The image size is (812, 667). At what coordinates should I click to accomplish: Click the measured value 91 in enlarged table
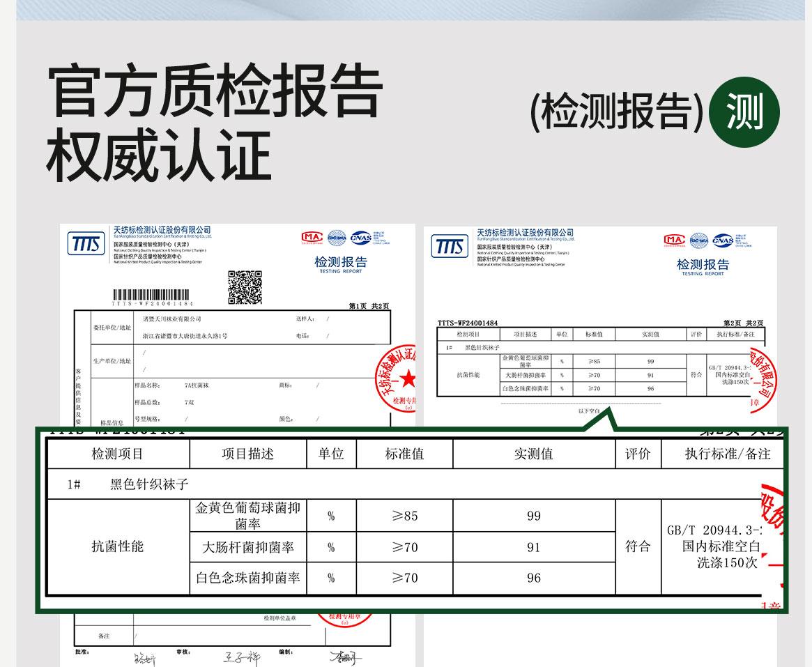533,547
